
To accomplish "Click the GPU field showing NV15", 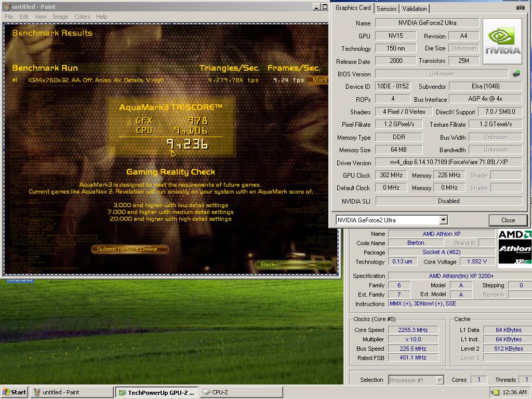I will 395,36.
